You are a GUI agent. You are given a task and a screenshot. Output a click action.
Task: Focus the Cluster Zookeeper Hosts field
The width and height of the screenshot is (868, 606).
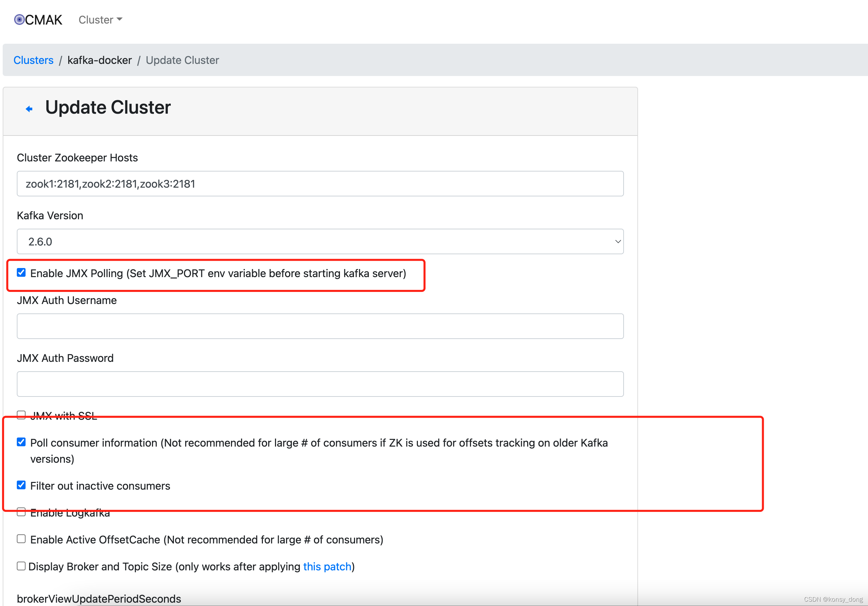[x=320, y=184]
